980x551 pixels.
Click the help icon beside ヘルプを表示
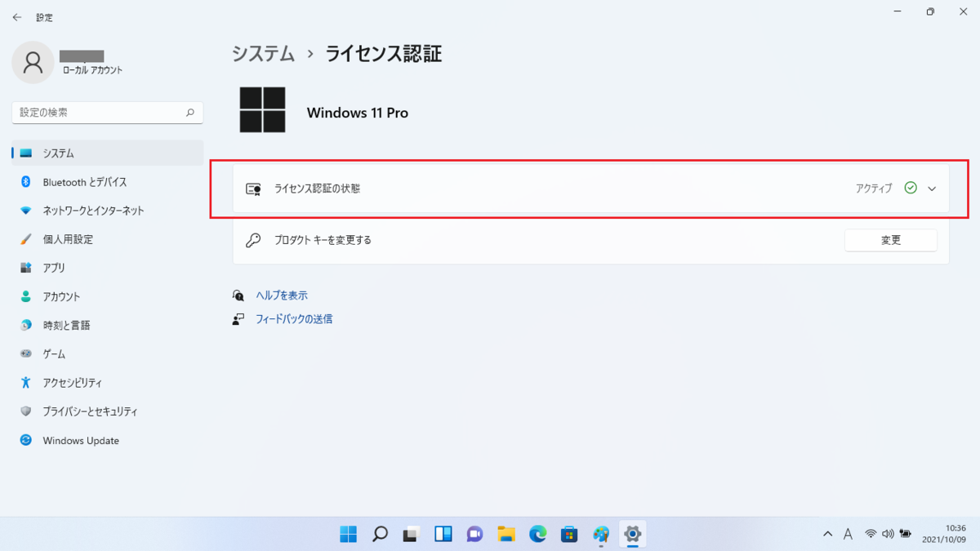coord(238,295)
